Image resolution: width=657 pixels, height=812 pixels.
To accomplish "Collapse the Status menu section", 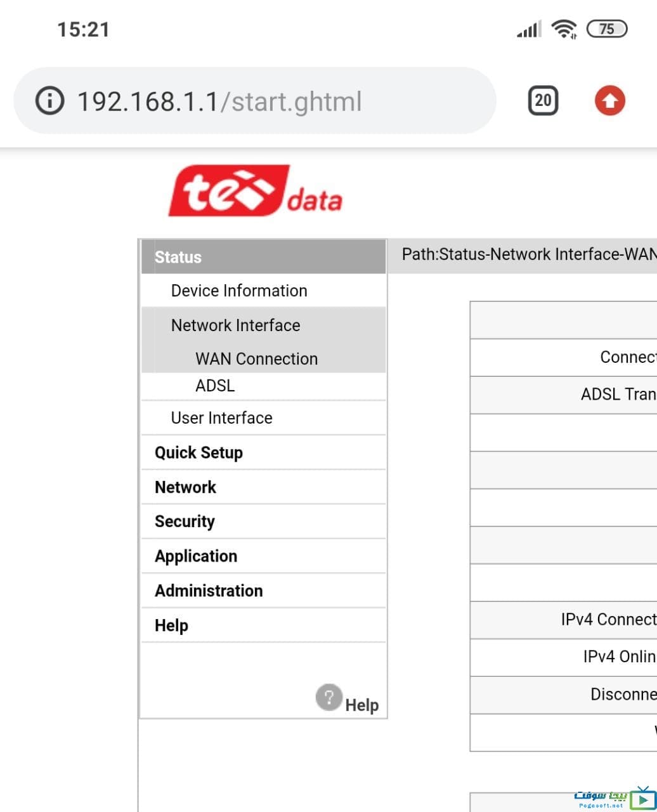I will [264, 257].
